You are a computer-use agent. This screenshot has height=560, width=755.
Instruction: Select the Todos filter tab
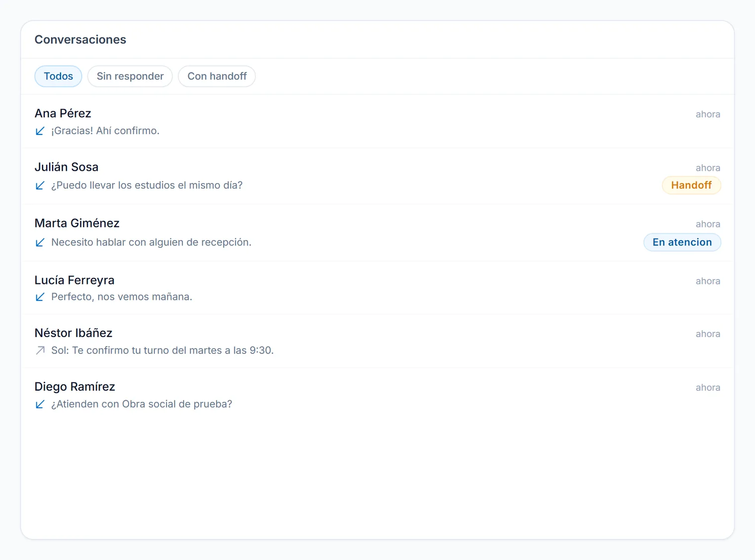click(x=58, y=76)
